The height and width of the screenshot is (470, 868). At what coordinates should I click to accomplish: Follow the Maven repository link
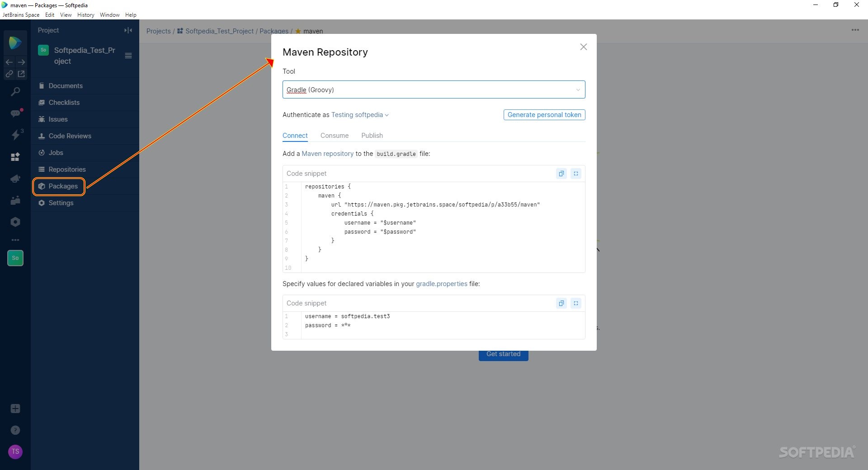point(328,154)
